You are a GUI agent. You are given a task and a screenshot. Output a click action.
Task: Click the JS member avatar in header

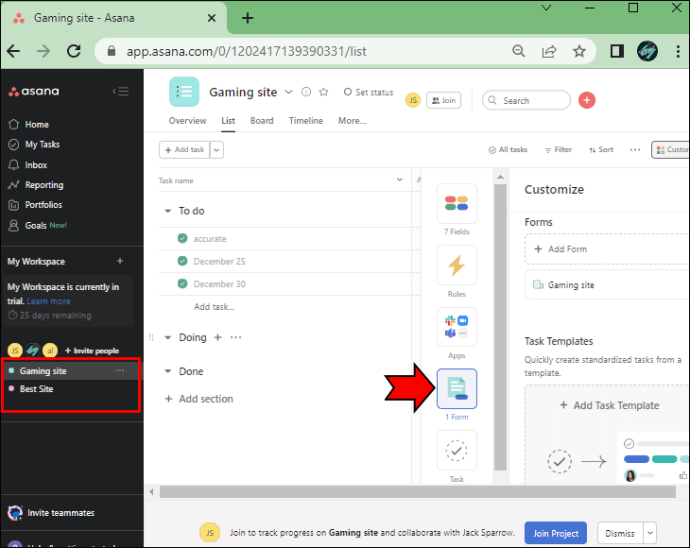coord(413,100)
